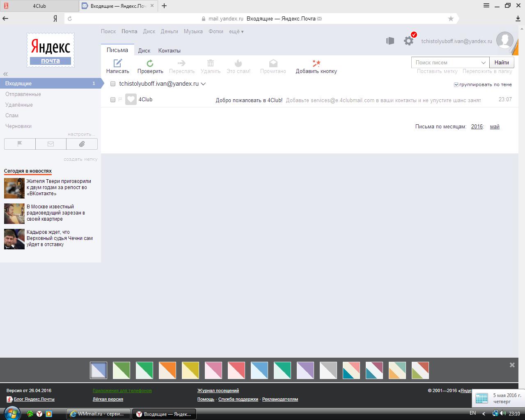525x420 pixels.
Task: Open Windows Start button
Action: (11, 413)
